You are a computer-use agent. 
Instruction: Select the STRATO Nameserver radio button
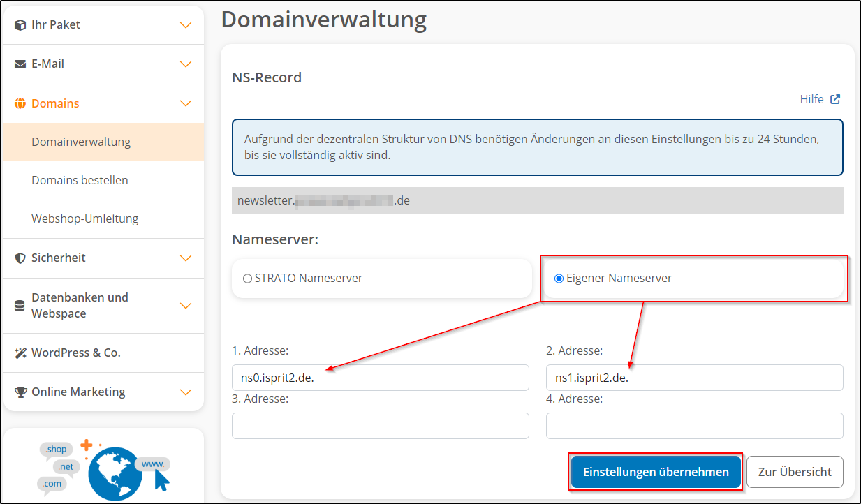tap(247, 279)
